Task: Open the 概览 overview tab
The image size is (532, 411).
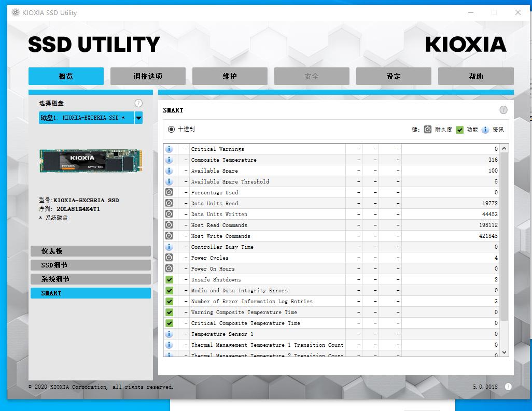Action: click(66, 76)
